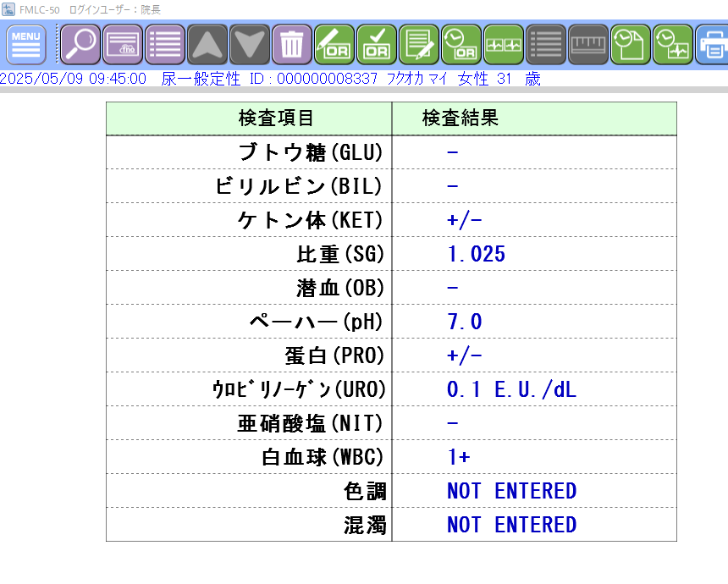Open the green clock with document icon
The width and height of the screenshot is (728, 584).
(x=631, y=45)
